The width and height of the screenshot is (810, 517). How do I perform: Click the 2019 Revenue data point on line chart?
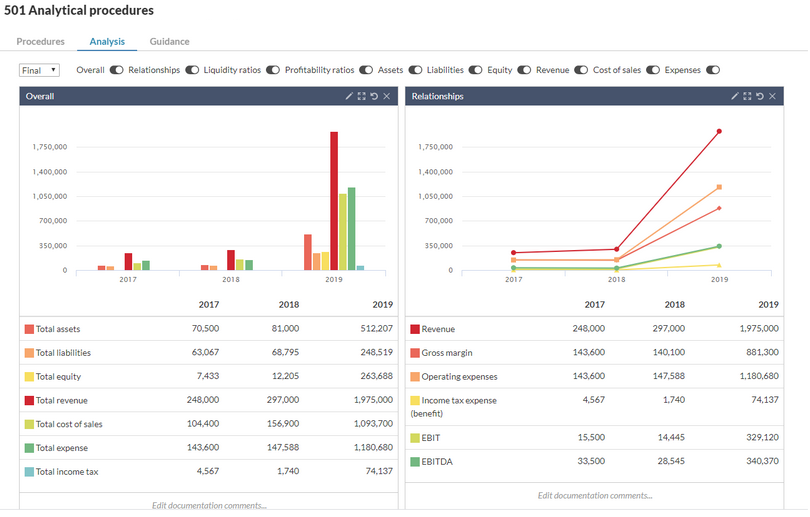[x=719, y=131]
